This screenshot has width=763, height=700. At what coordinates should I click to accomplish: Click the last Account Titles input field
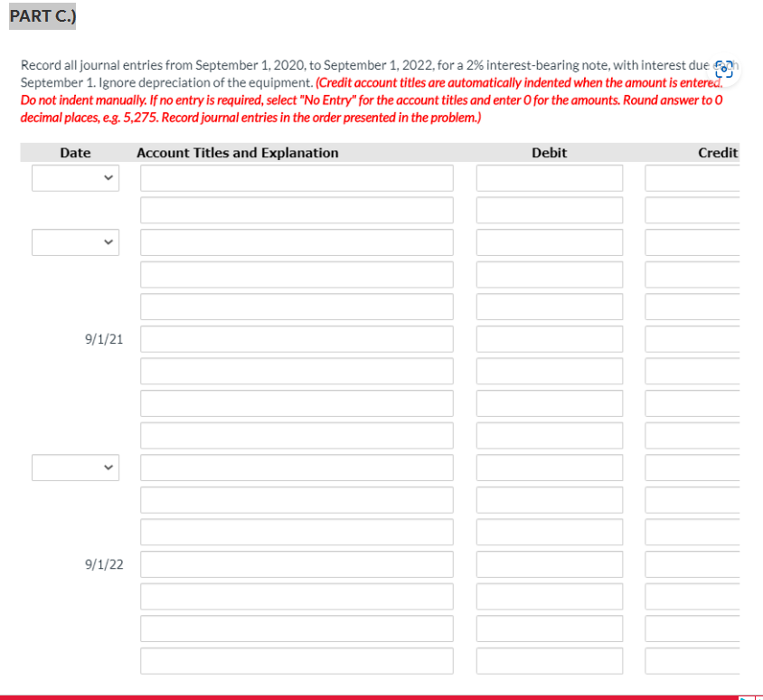(297, 660)
